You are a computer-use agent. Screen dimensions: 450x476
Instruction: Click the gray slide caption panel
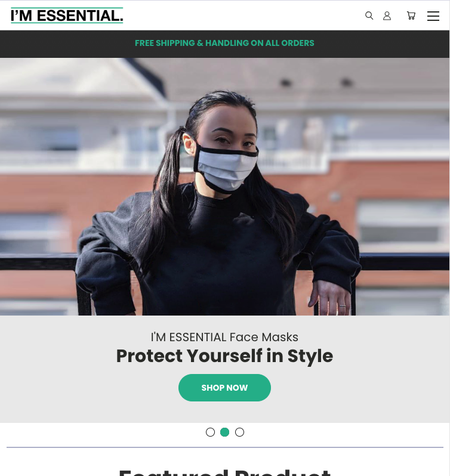[x=224, y=369]
